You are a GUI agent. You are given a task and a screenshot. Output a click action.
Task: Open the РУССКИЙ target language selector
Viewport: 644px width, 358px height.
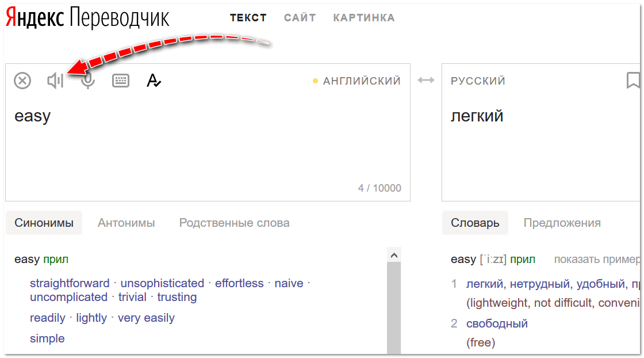click(x=478, y=81)
